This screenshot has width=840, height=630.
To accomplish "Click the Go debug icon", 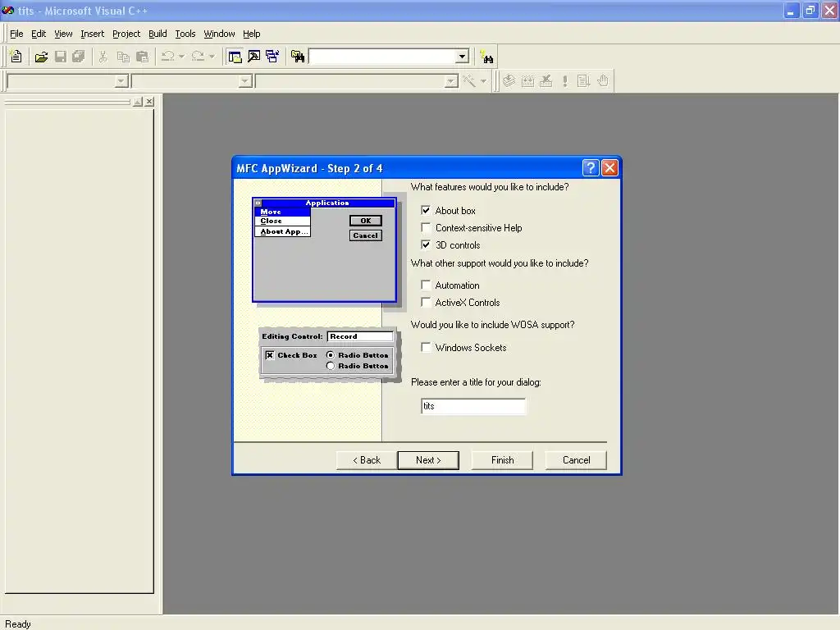I will 583,81.
